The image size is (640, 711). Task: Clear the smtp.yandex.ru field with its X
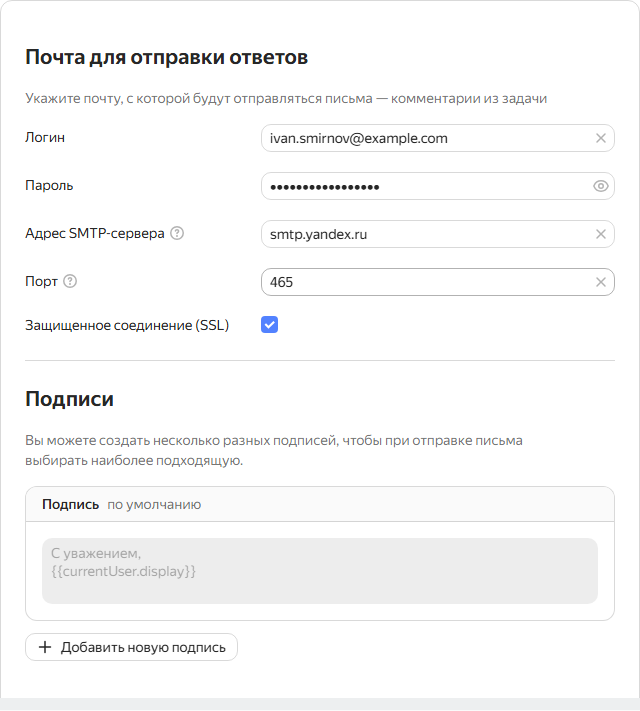601,234
